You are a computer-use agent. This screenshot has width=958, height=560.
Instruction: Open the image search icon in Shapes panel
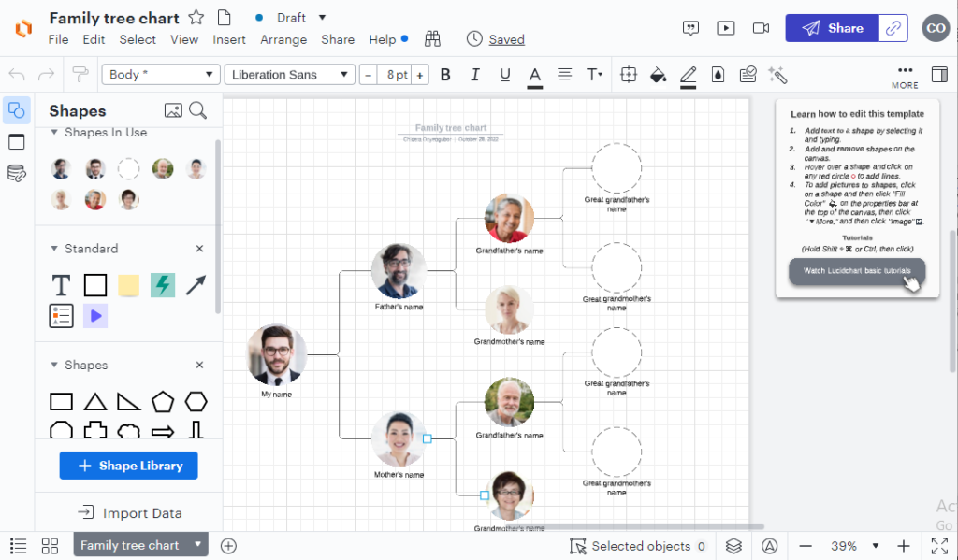(172, 109)
